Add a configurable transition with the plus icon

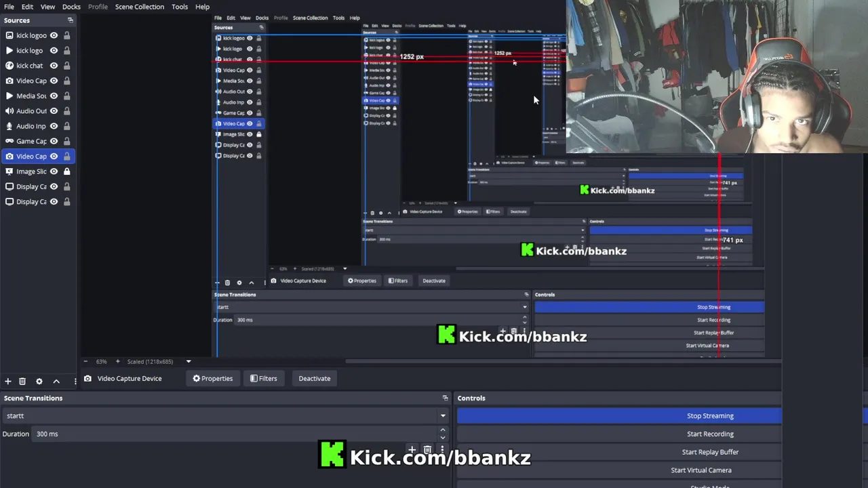(412, 449)
